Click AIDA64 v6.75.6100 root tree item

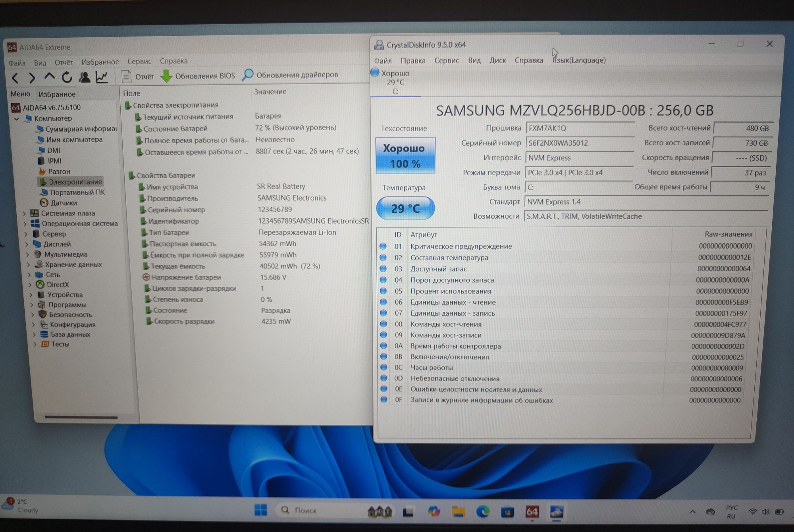46,108
